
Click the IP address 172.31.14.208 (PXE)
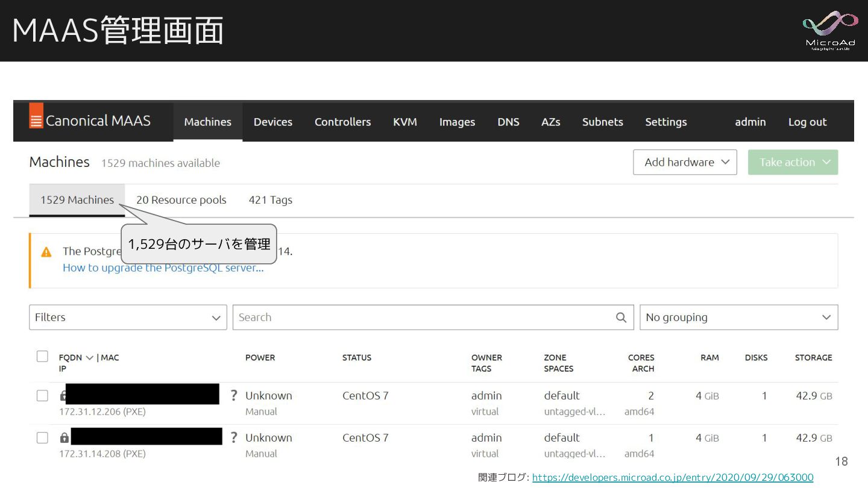(102, 454)
